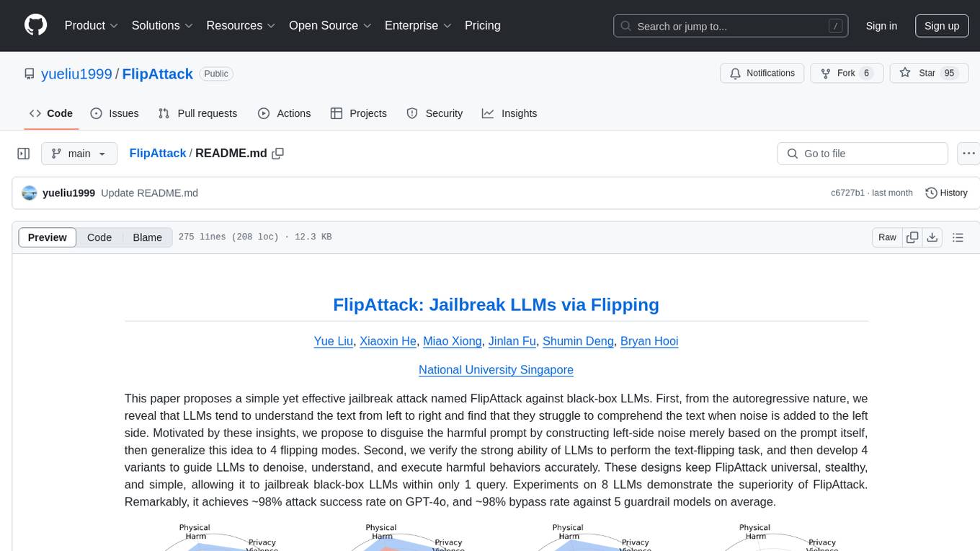Click the yueliu1999 avatar image

click(30, 193)
